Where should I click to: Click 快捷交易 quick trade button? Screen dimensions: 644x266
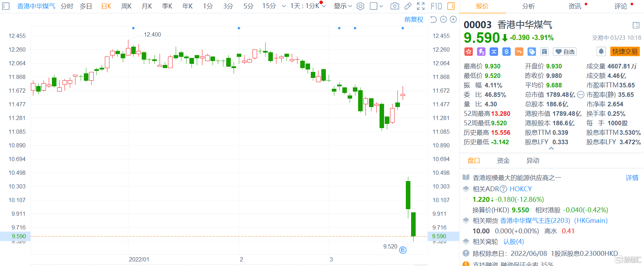[x=625, y=52]
